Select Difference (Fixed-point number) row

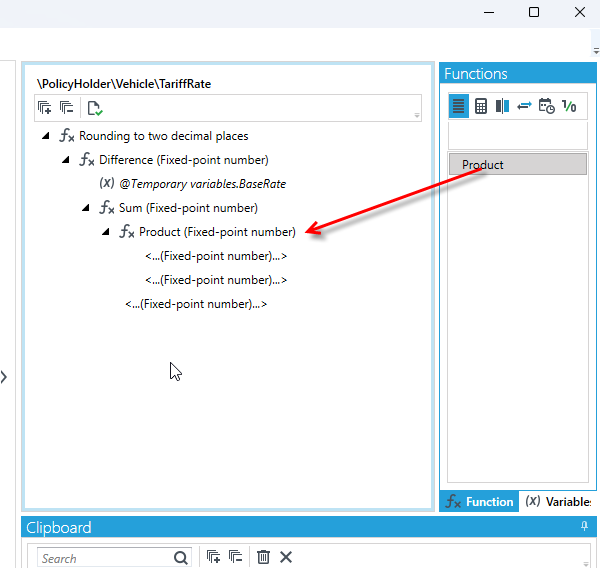pos(184,160)
